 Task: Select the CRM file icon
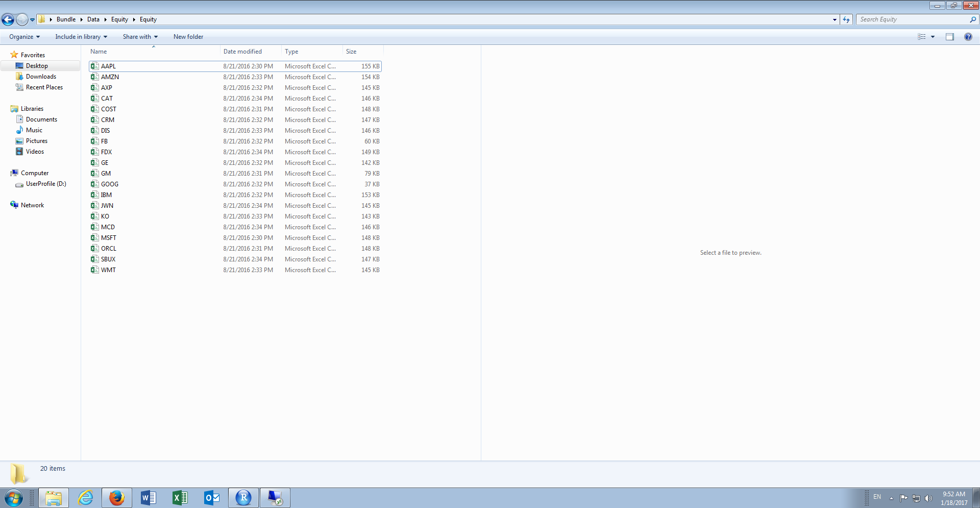click(x=94, y=119)
